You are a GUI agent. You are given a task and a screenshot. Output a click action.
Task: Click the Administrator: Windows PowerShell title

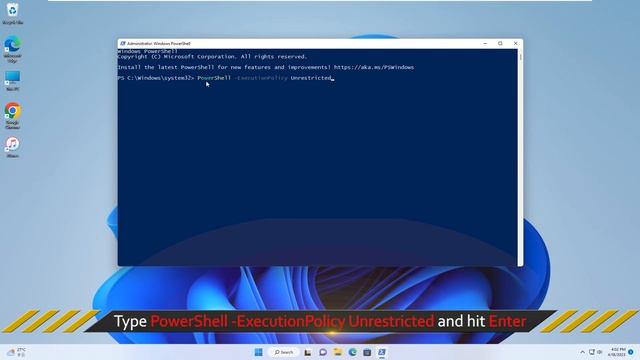[158, 43]
